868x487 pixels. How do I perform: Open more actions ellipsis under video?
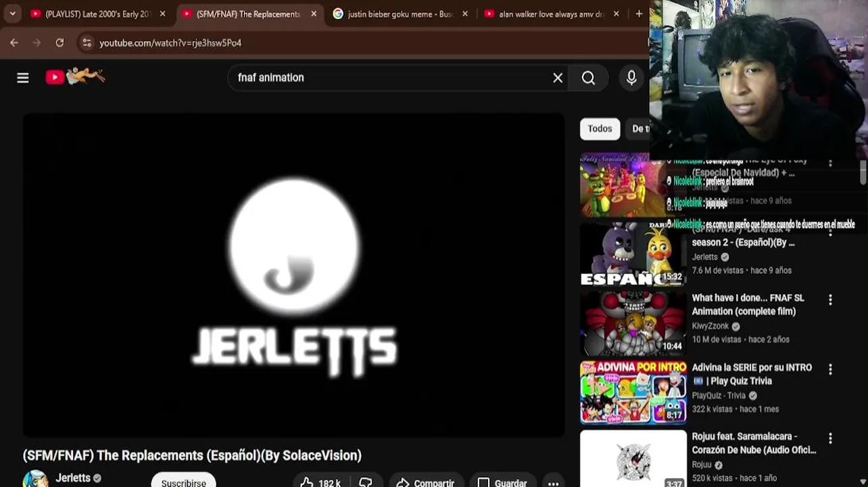[553, 483]
